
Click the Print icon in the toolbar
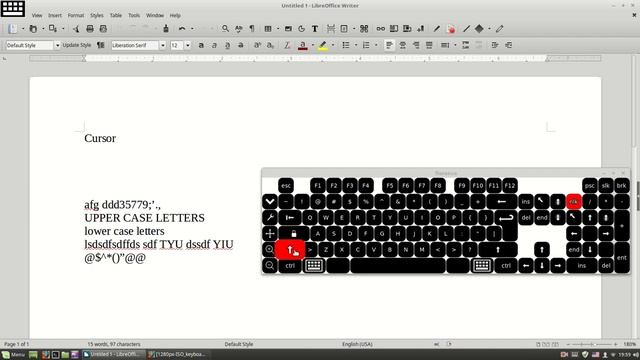click(90, 29)
